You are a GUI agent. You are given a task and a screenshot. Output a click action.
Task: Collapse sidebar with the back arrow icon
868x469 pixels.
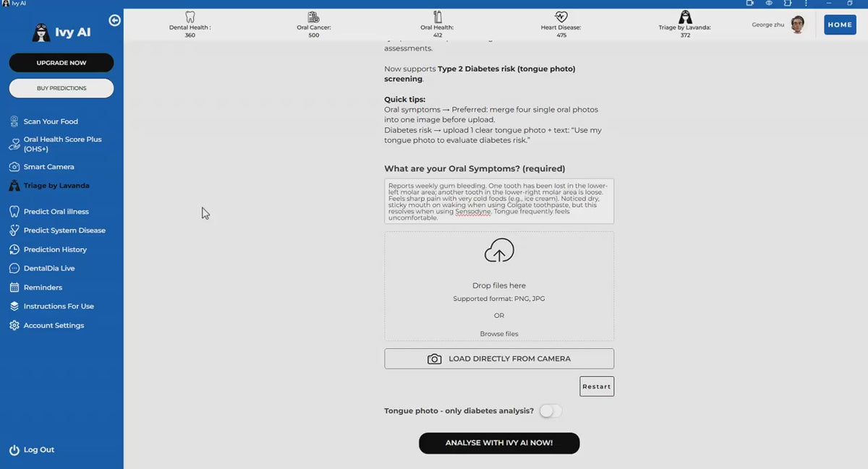point(114,20)
